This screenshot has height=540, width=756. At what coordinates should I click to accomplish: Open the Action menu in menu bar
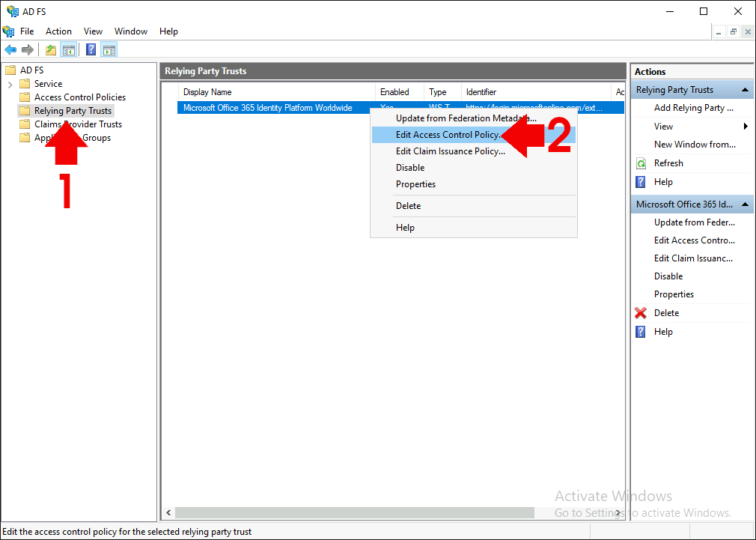pos(59,31)
